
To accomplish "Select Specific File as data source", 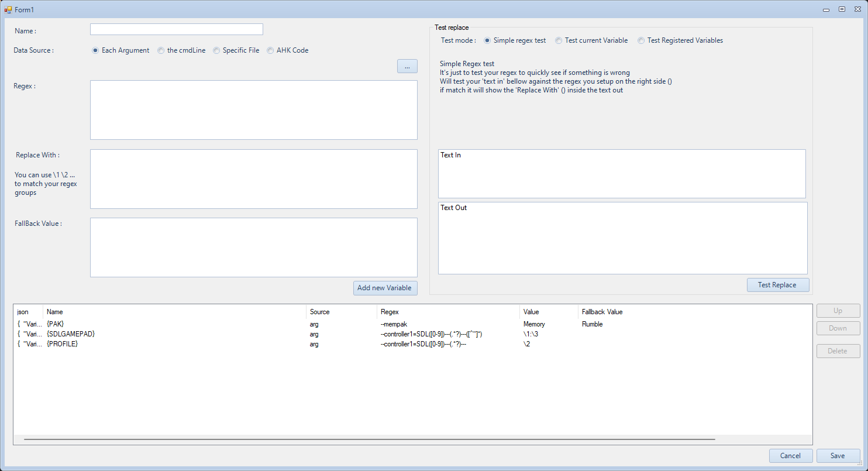I will click(x=216, y=50).
